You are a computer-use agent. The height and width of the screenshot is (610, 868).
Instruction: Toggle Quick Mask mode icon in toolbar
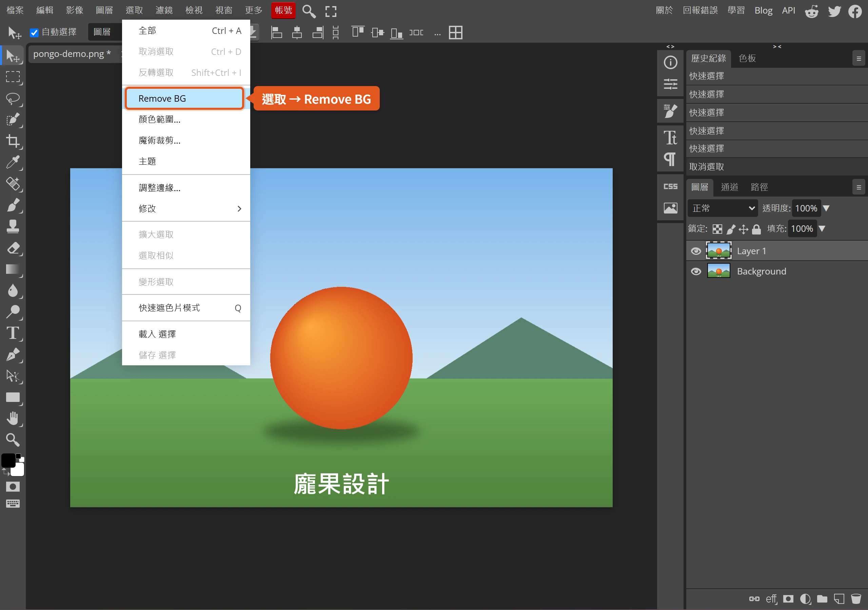coord(13,486)
